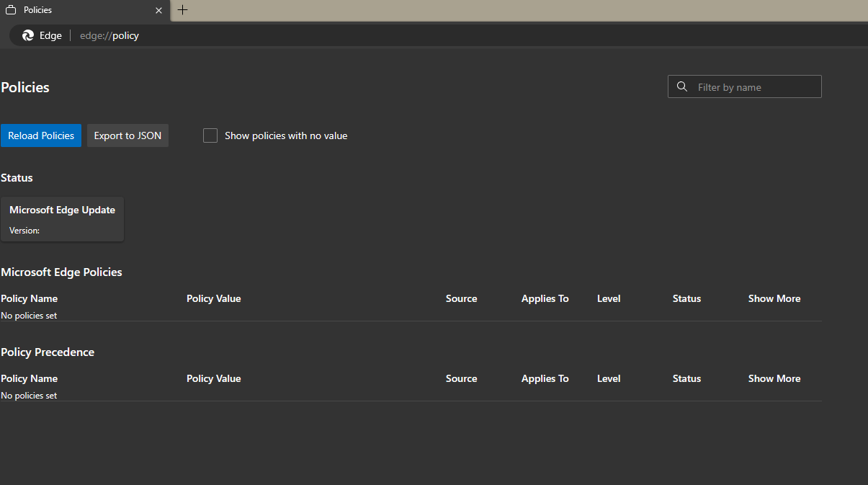
Task: Click Status column header under Microsoft Edge Policies
Action: coord(686,298)
